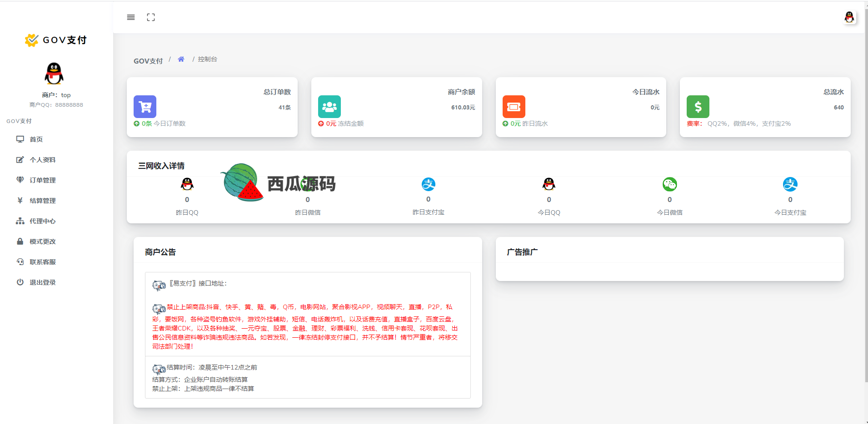Screen dimensions: 868x424
Task: Click the 三网收入详情 heading
Action: (161, 166)
